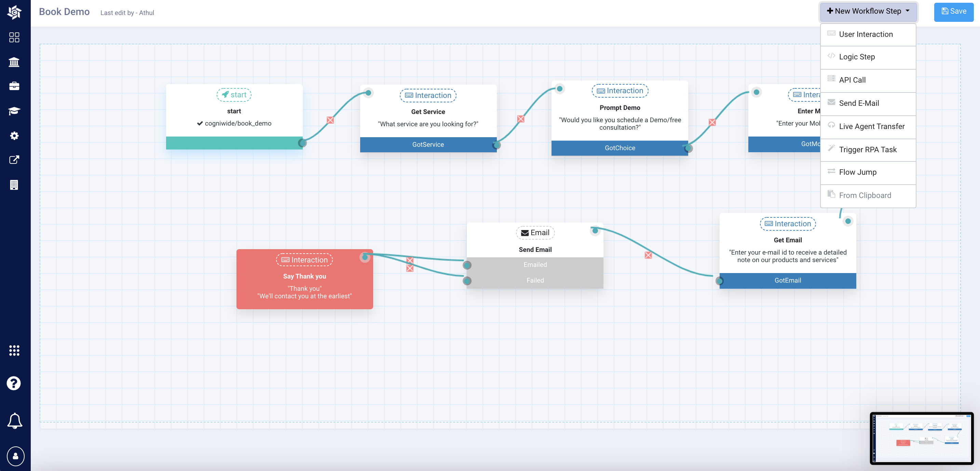Open the apps dots grid icon
980x471 pixels.
[14, 350]
